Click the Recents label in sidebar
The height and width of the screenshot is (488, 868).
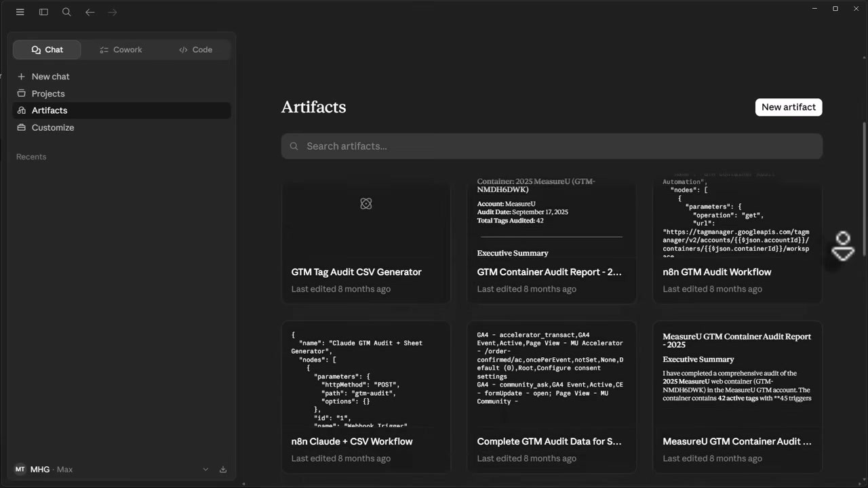click(31, 157)
